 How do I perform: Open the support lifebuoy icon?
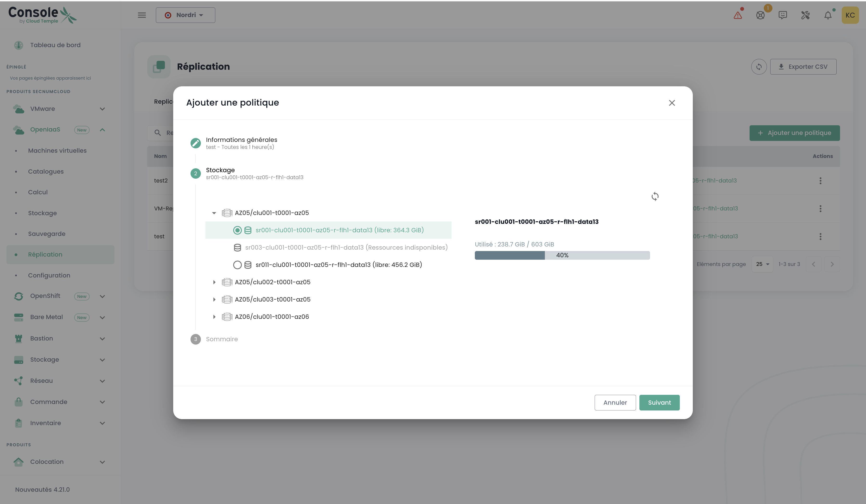coord(760,15)
